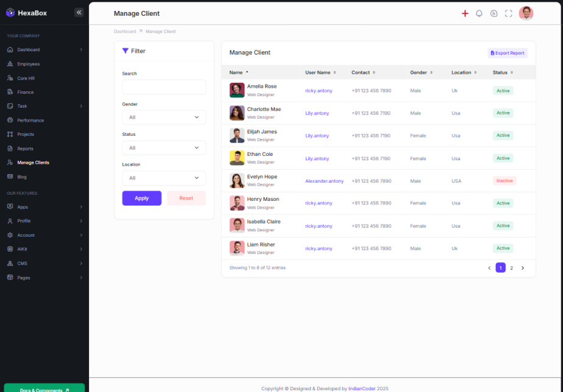Open the notifications bell icon

pos(479,13)
